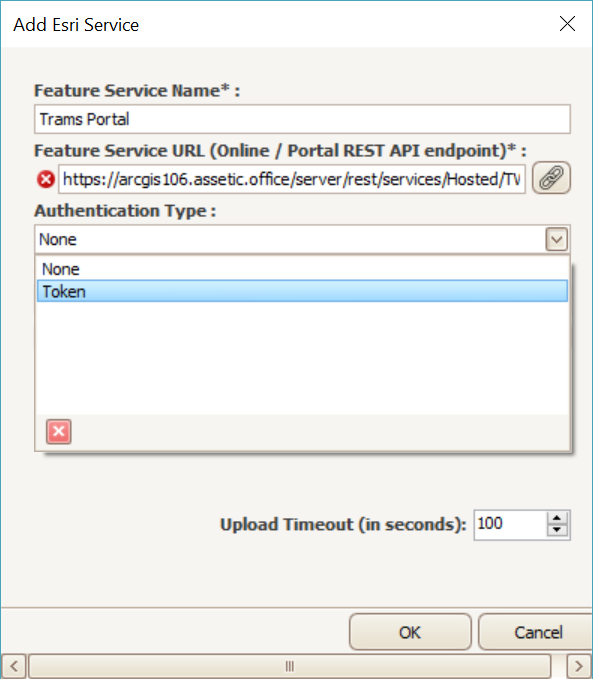The image size is (593, 679).
Task: Close the Add Esri Service dialog
Action: click(567, 24)
